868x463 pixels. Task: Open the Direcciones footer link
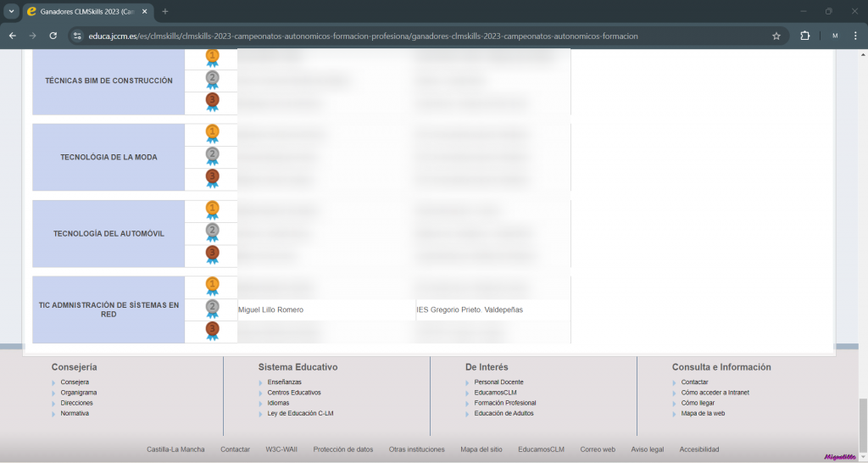pyautogui.click(x=76, y=403)
